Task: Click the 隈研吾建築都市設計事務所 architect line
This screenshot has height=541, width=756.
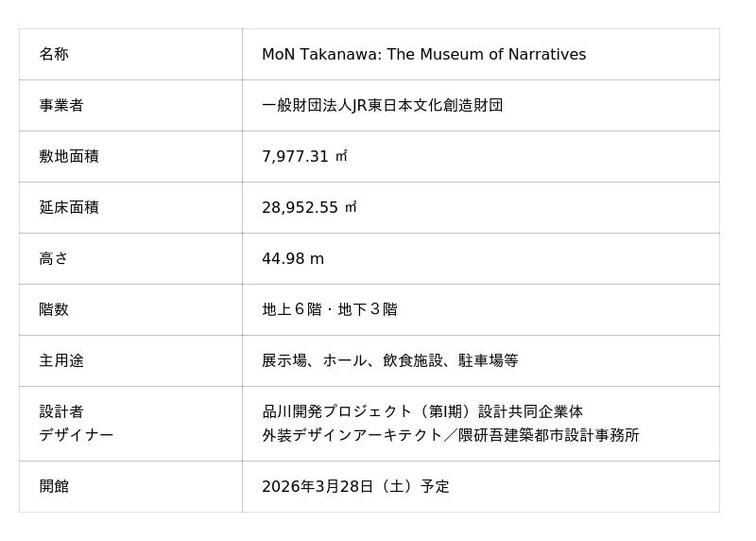Action: pos(548,435)
